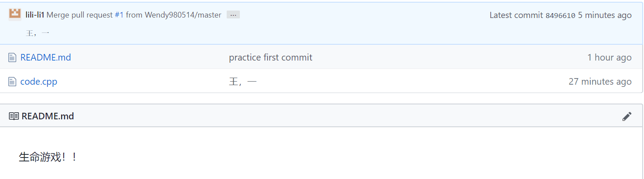644x179 pixels.
Task: Open the README.md file
Action: (x=46, y=57)
